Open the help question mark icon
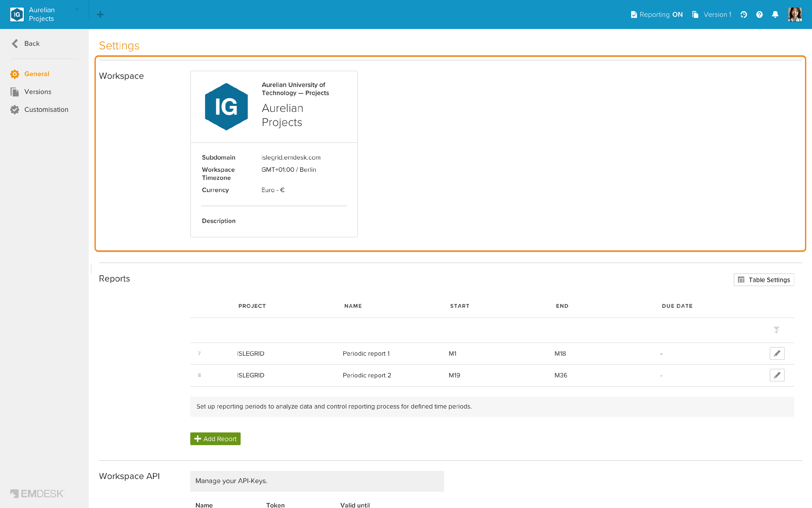This screenshot has height=508, width=812. (x=759, y=14)
